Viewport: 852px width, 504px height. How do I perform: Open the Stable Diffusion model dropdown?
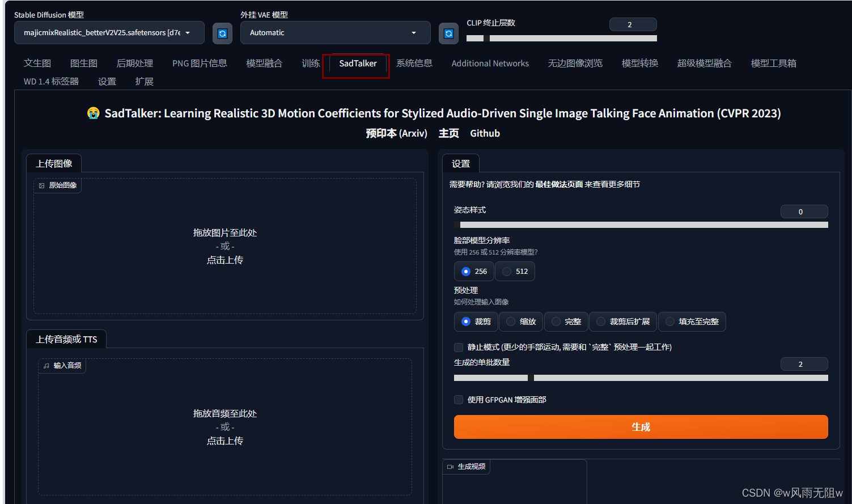(109, 33)
